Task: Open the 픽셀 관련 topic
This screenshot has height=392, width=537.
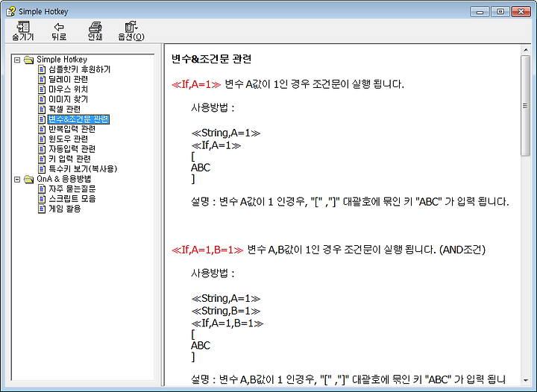Action: (x=64, y=109)
